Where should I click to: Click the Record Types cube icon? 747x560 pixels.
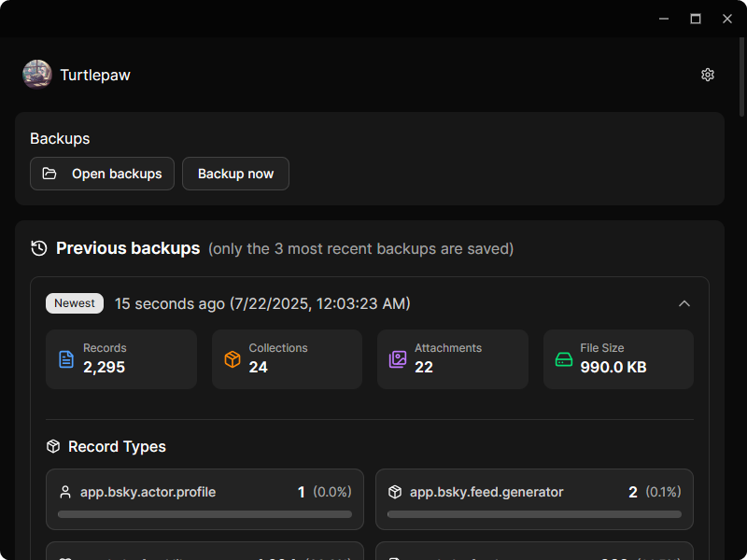(x=53, y=447)
